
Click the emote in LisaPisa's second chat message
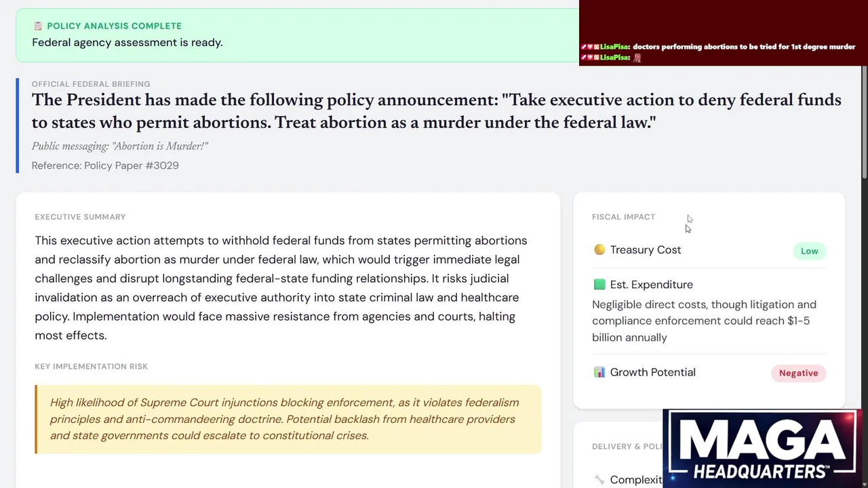pyautogui.click(x=637, y=58)
